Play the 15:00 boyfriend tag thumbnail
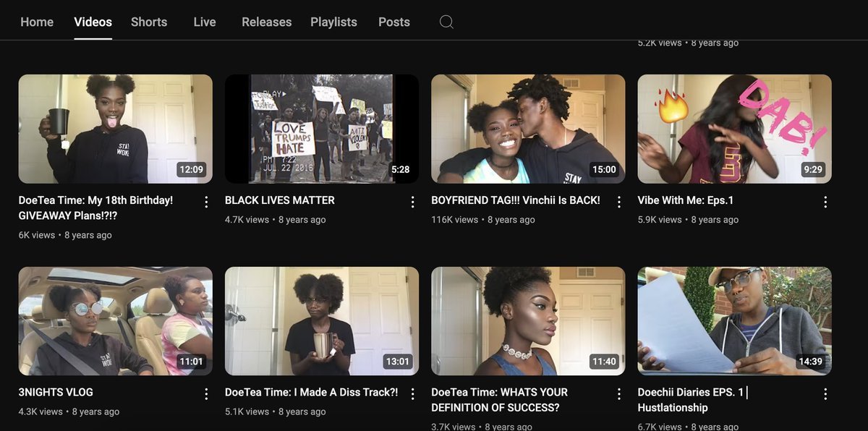Viewport: 868px width, 431px height. [x=528, y=129]
